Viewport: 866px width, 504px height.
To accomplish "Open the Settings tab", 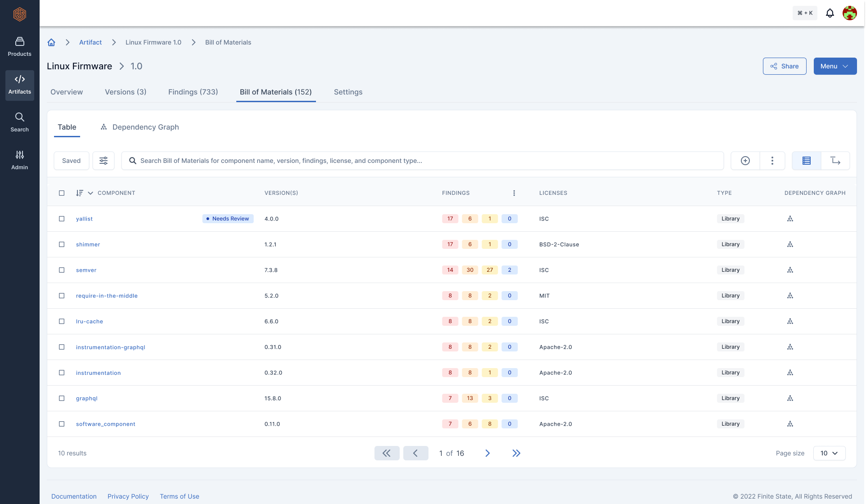I will [348, 92].
